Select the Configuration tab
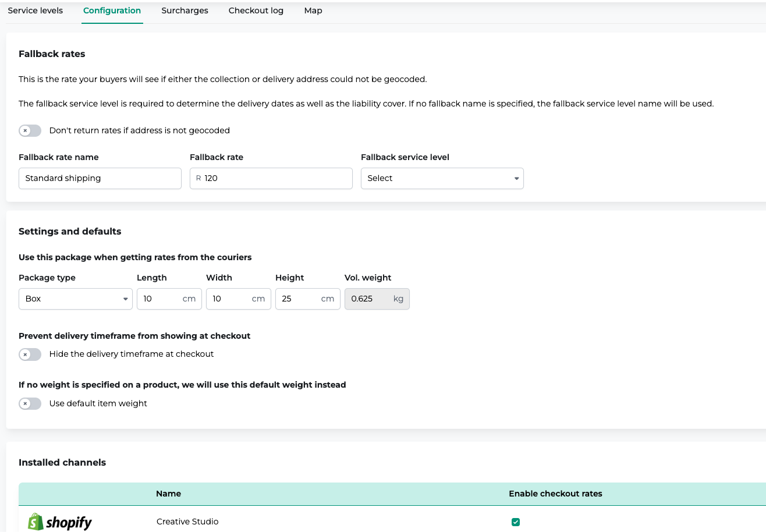The width and height of the screenshot is (766, 532). (112, 10)
